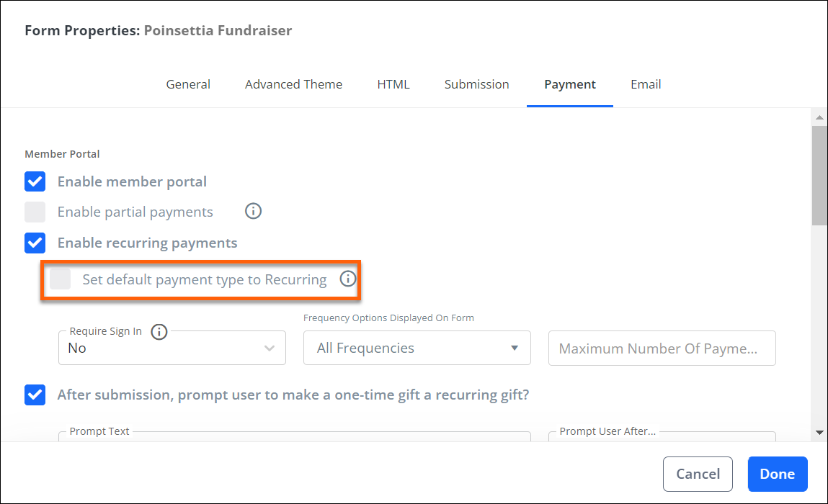The height and width of the screenshot is (504, 828).
Task: Click the Done button
Action: click(x=778, y=474)
